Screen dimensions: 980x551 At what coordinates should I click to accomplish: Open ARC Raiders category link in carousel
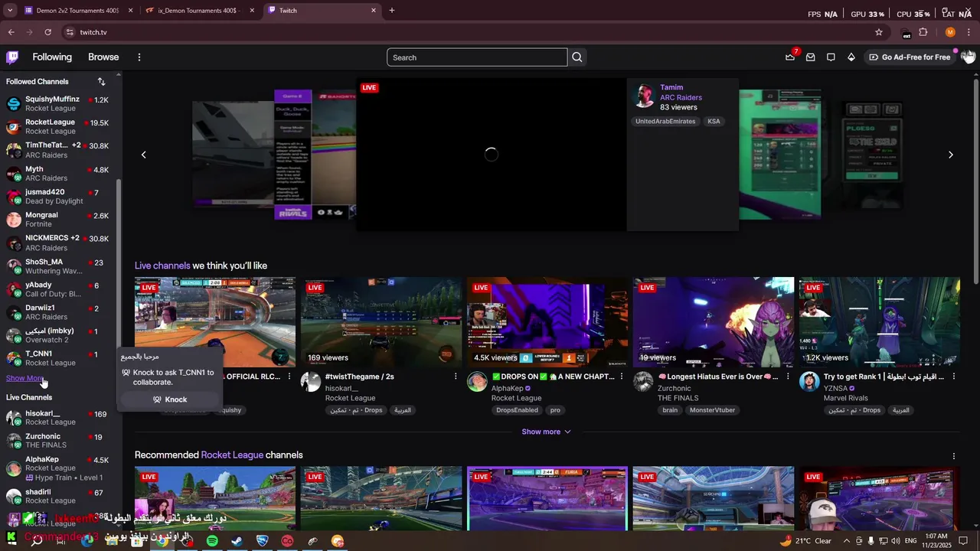(681, 97)
